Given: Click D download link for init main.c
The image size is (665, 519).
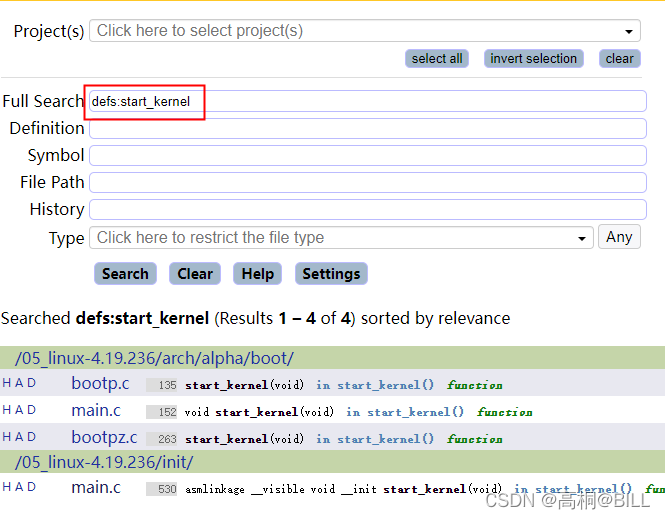Looking at the screenshot, I should coord(32,487).
